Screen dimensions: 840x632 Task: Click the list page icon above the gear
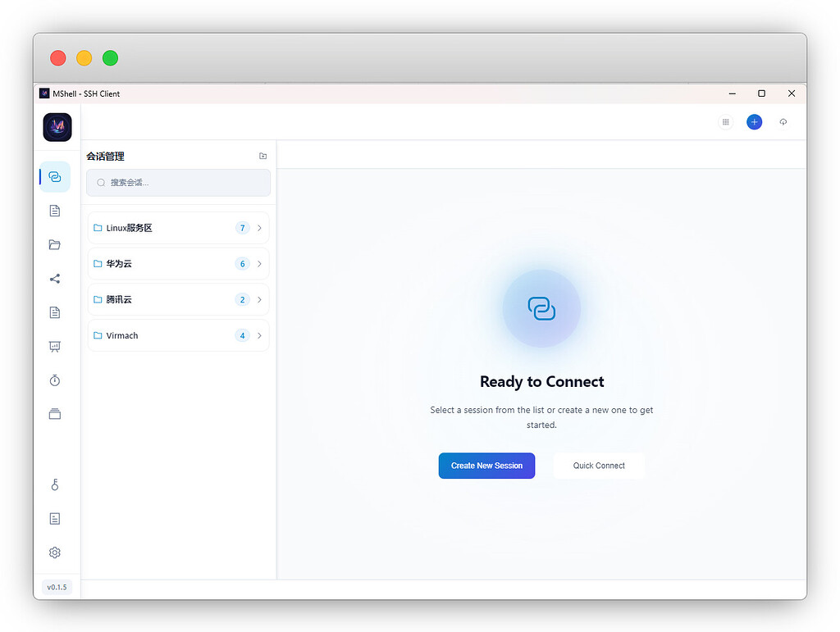coord(55,519)
